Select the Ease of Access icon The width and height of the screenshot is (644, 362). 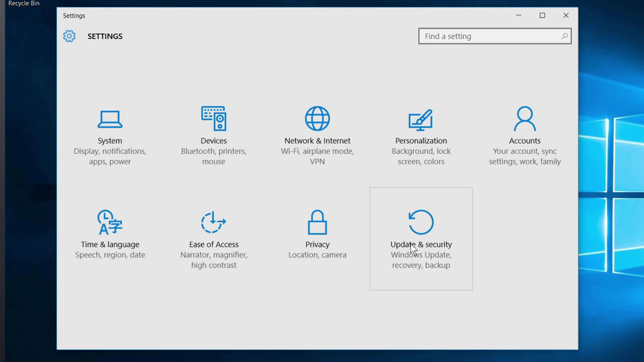coord(213,222)
